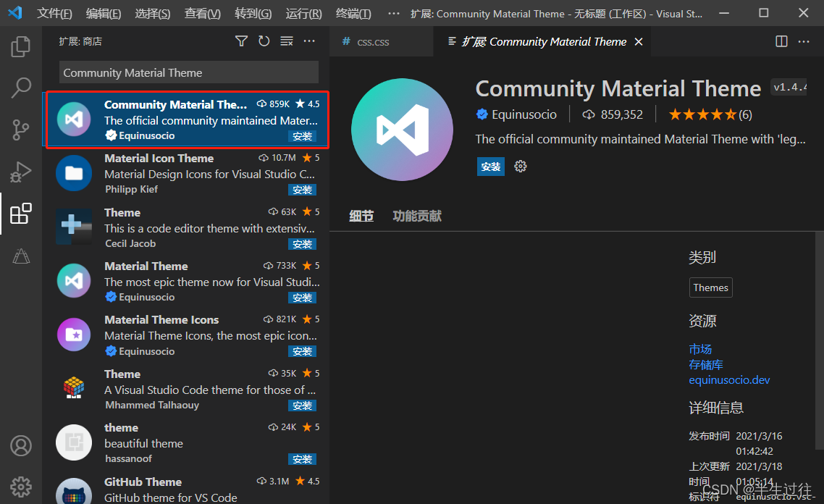Close the Community Material Theme extension tab
824x504 pixels.
(639, 41)
